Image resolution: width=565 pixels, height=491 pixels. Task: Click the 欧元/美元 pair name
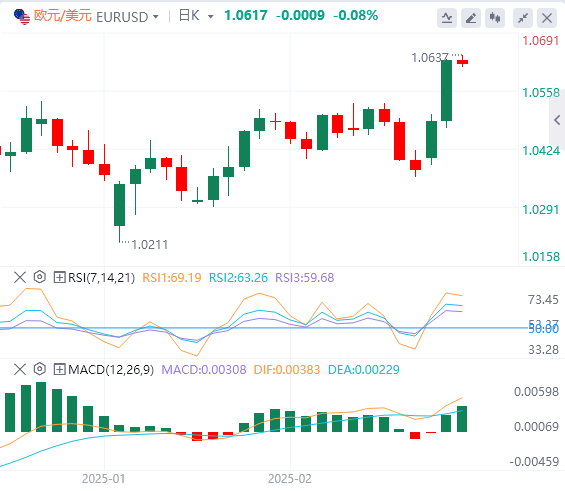pyautogui.click(x=63, y=16)
